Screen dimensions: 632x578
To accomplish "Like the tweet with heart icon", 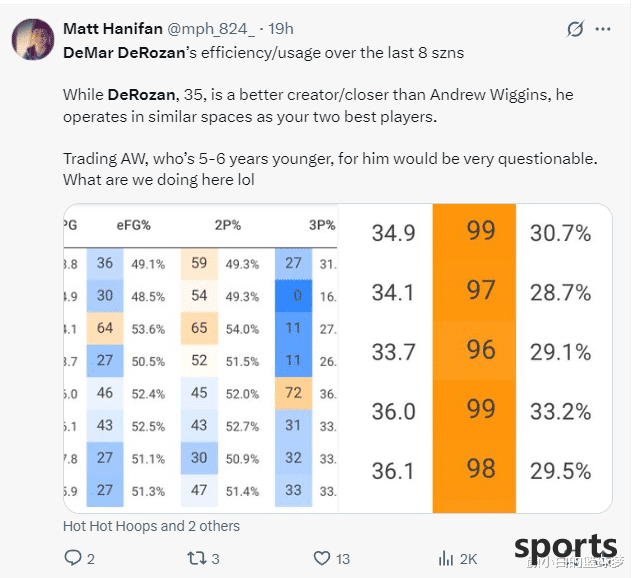I will pos(322,558).
